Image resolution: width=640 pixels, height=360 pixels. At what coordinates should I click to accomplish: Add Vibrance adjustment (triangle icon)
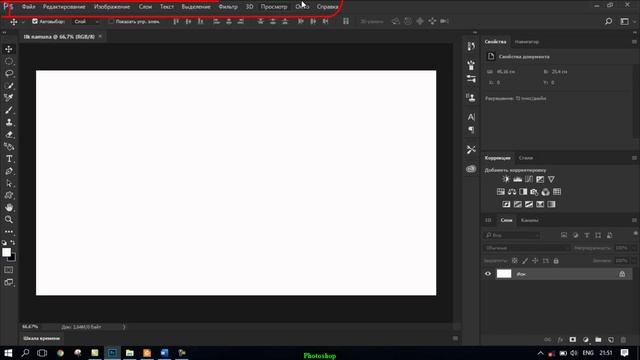[x=551, y=179]
